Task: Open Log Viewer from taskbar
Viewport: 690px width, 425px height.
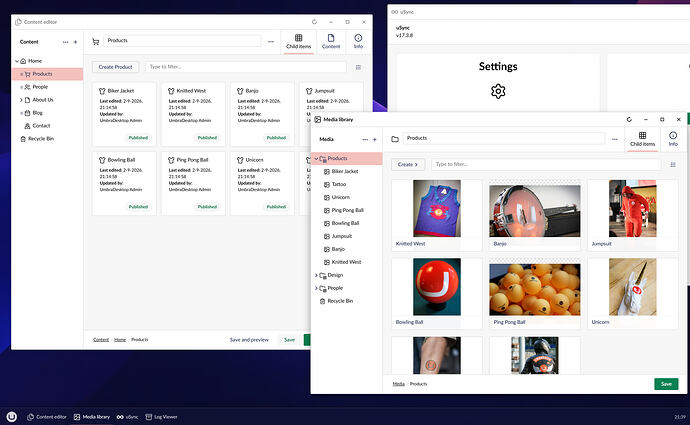Action: 161,417
